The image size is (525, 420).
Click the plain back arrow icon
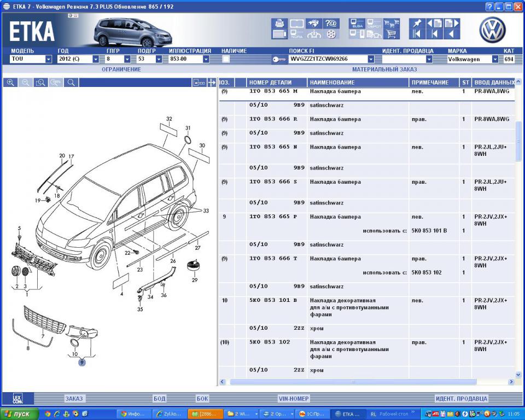[451, 34]
